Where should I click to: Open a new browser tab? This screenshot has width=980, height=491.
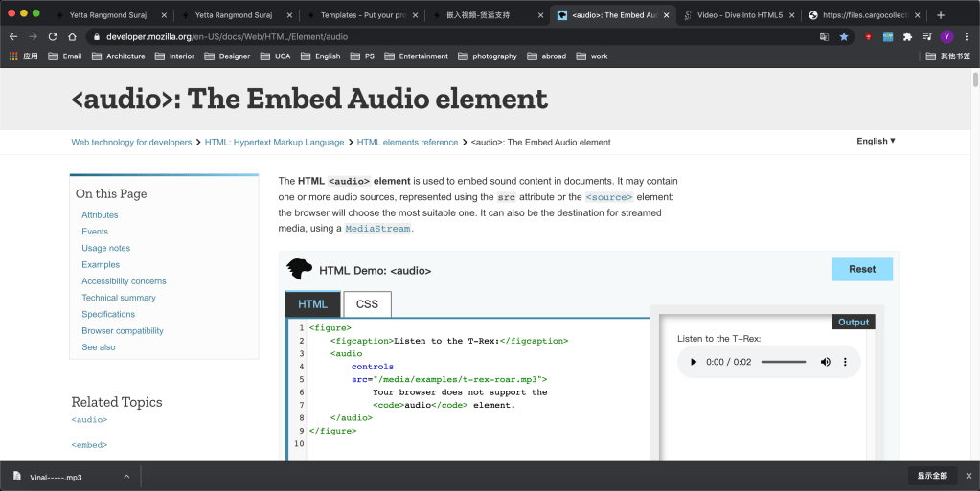[x=941, y=15]
